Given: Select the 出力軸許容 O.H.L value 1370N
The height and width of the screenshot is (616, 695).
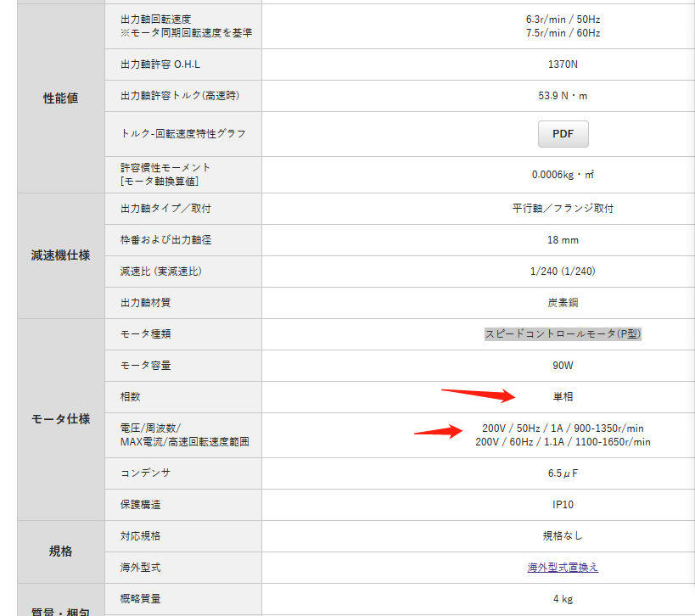Looking at the screenshot, I should [563, 64].
